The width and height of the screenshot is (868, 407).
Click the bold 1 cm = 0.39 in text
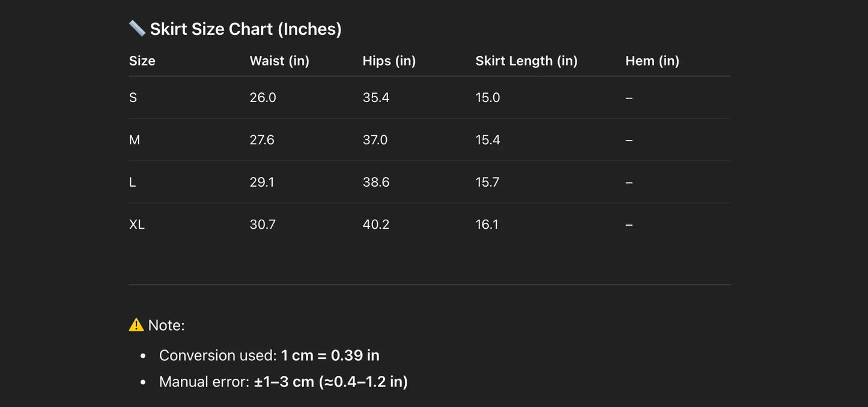330,355
